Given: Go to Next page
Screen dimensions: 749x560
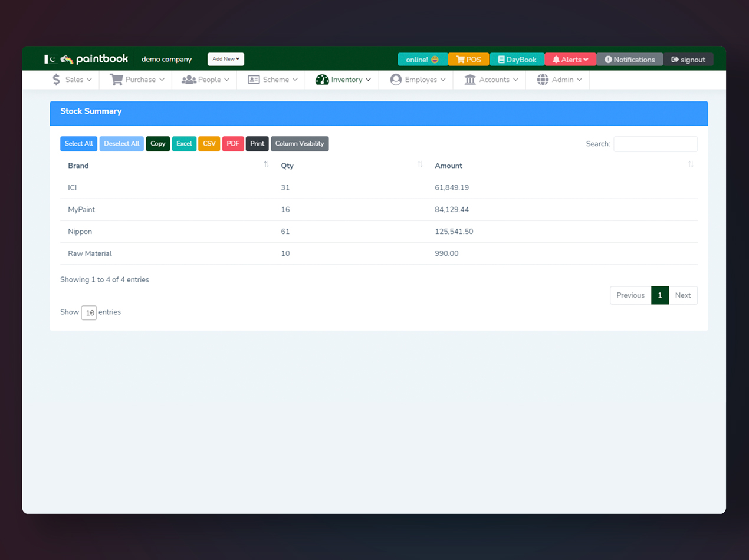Looking at the screenshot, I should tap(683, 295).
